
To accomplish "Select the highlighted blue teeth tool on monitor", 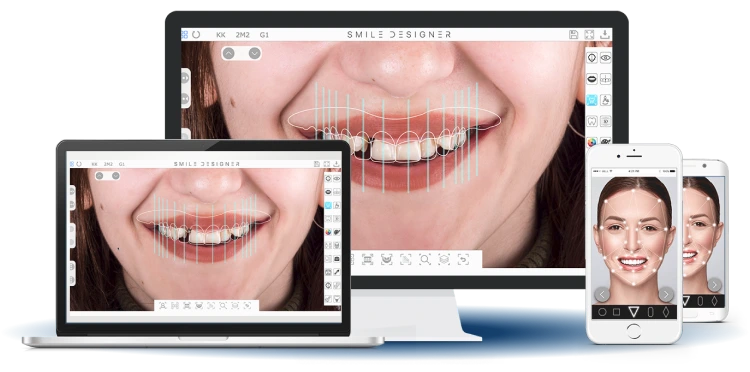I will pos(592,100).
